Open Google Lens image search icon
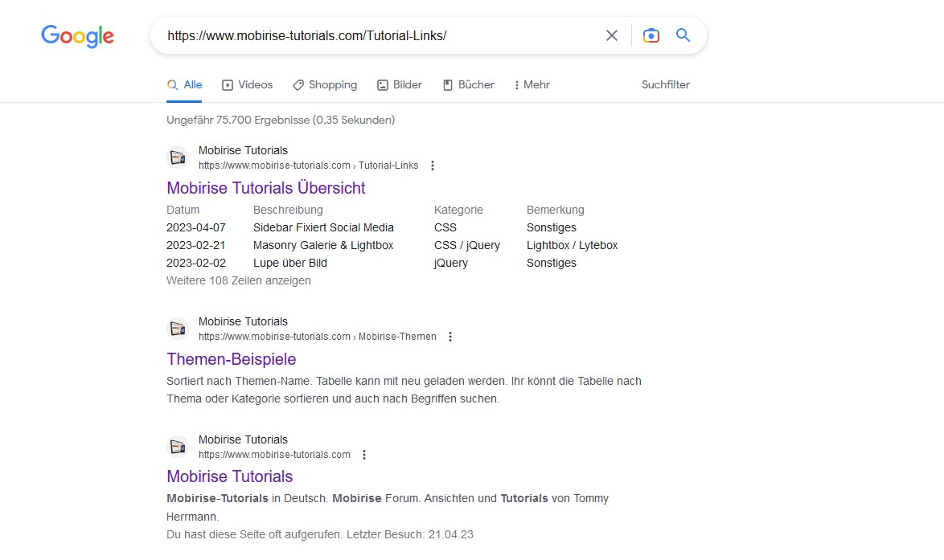The height and width of the screenshot is (560, 944). point(651,35)
